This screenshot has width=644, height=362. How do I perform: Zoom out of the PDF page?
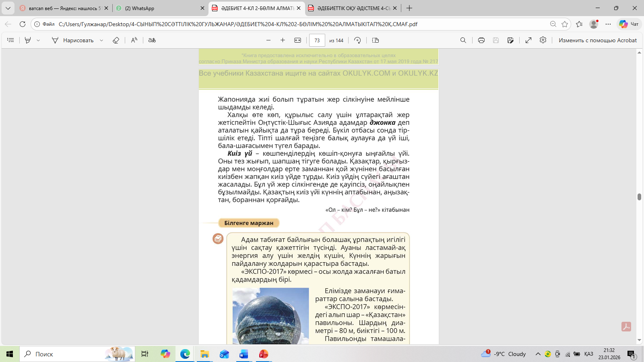[268, 40]
